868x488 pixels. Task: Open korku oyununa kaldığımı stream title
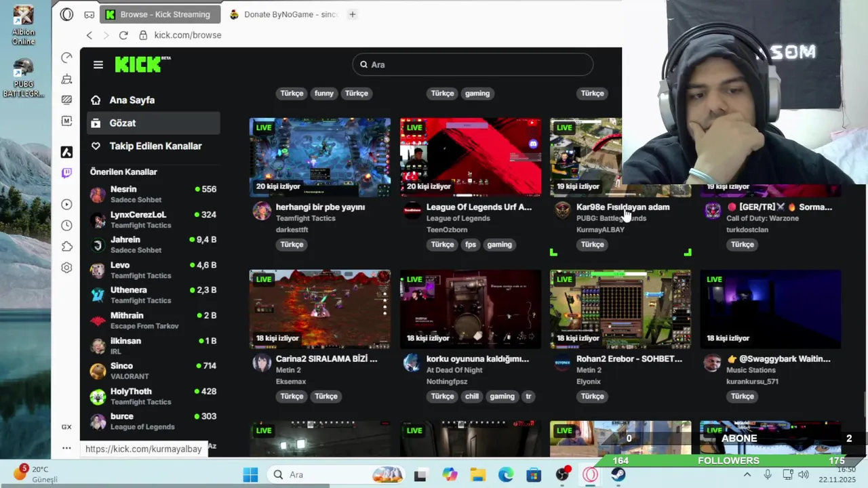(477, 359)
